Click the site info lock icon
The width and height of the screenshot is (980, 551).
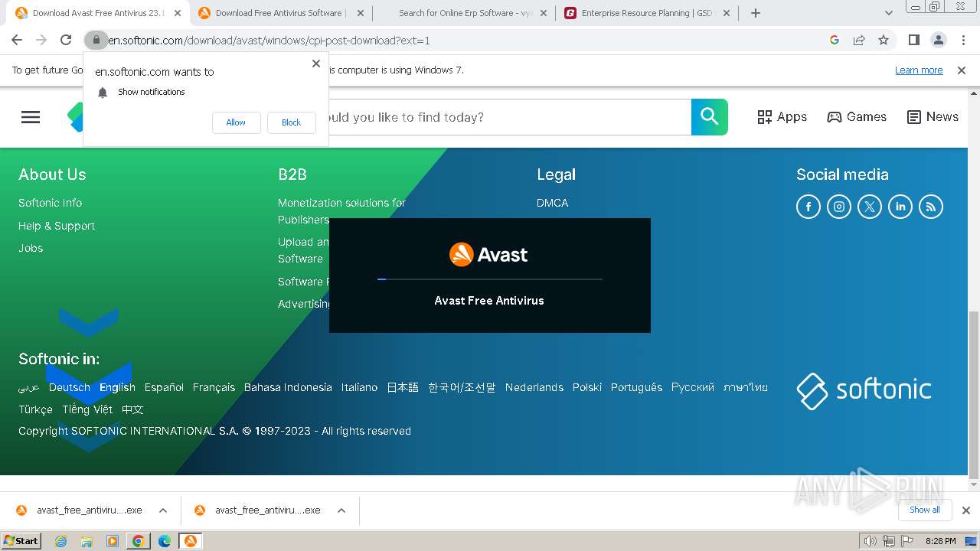click(x=96, y=40)
